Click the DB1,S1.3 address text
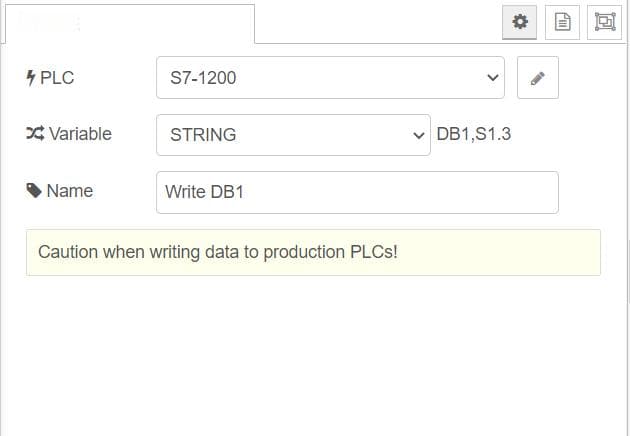630x436 pixels. click(x=474, y=134)
